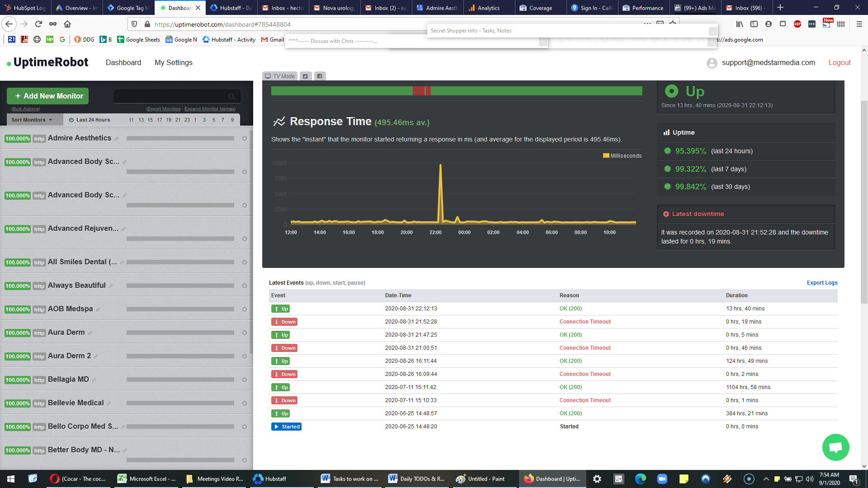Viewport: 868px width, 488px height.
Task: Expand Monitor Names in the sidebar
Action: point(210,109)
